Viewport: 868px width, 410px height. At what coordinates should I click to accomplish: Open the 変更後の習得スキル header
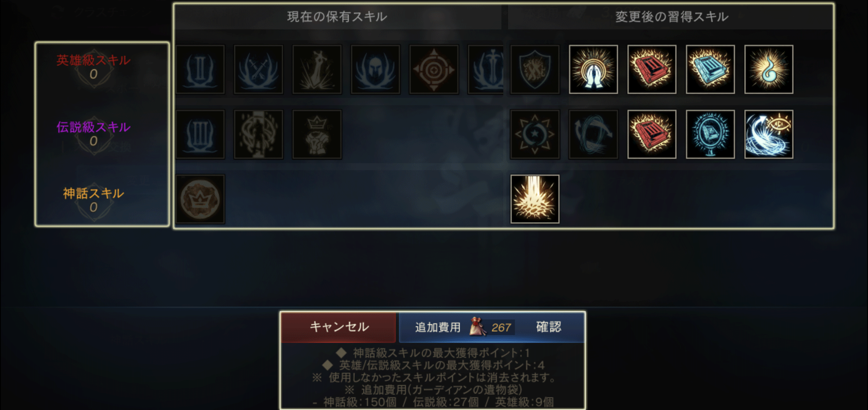[672, 17]
